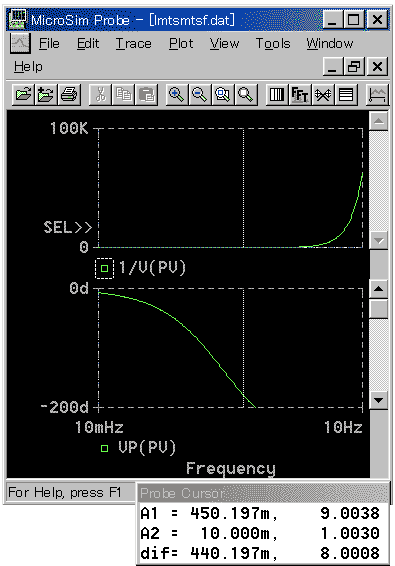Select the Zoom Area magnifier icon

coord(222,95)
